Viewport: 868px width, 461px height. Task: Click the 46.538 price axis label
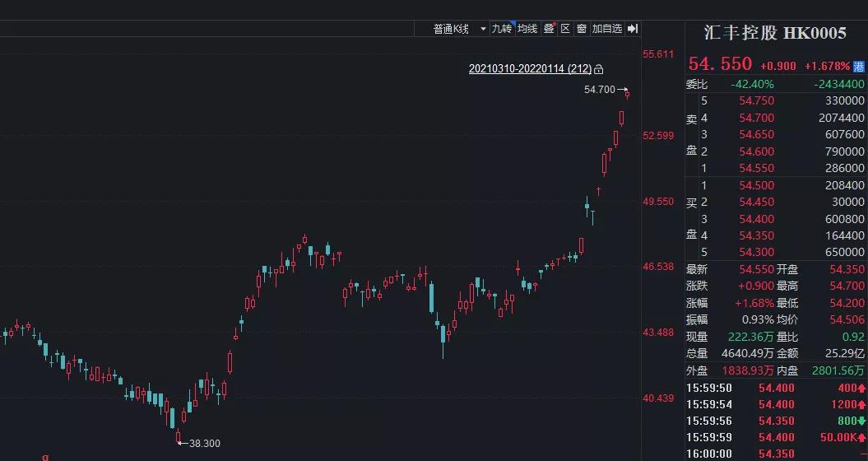(658, 267)
